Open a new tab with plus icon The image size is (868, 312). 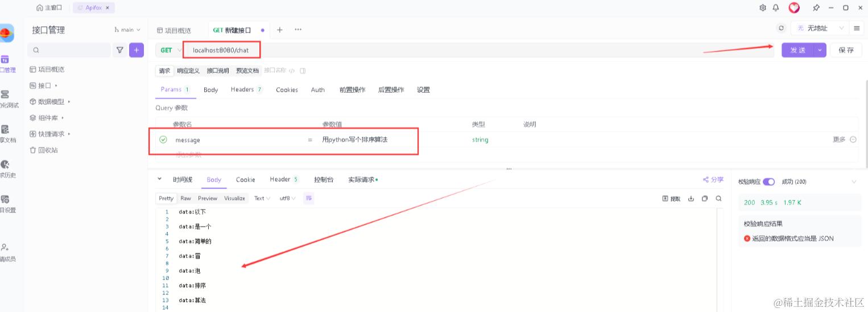(x=279, y=30)
